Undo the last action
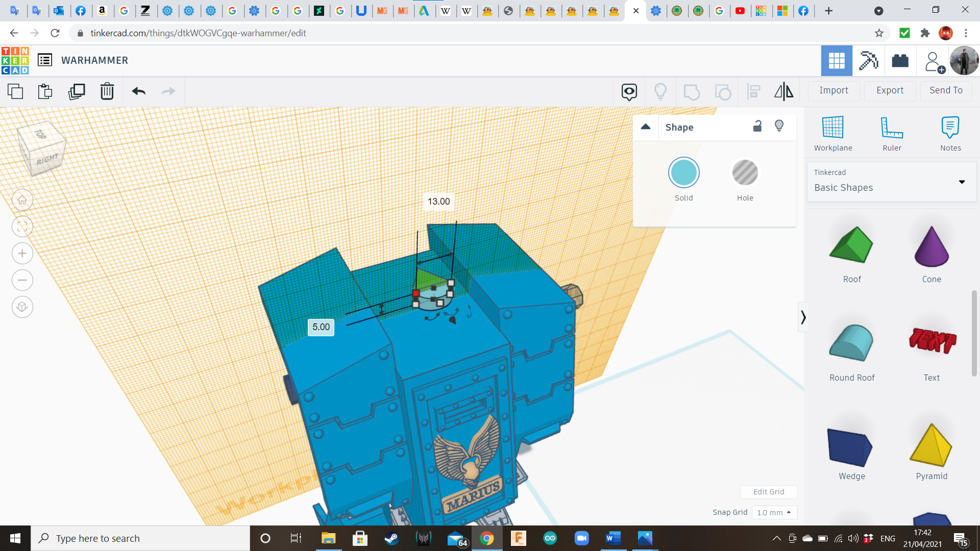Image resolution: width=980 pixels, height=551 pixels. click(138, 91)
